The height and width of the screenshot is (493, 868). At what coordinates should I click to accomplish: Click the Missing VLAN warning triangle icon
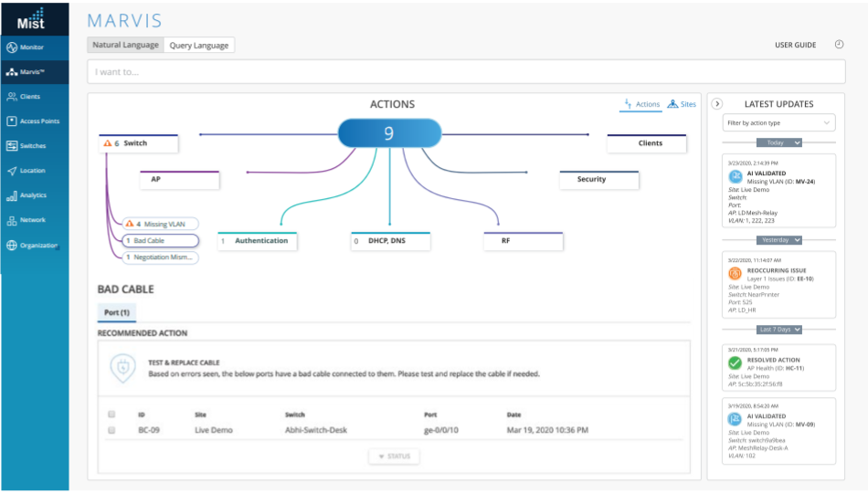(x=130, y=224)
